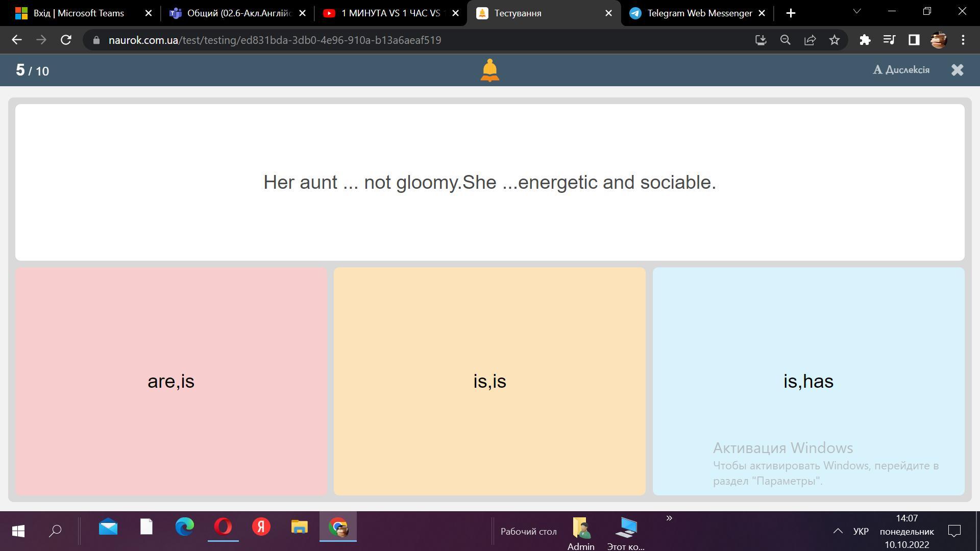This screenshot has width=980, height=551.
Task: Choose the 'is,is' answer option
Action: pyautogui.click(x=489, y=381)
